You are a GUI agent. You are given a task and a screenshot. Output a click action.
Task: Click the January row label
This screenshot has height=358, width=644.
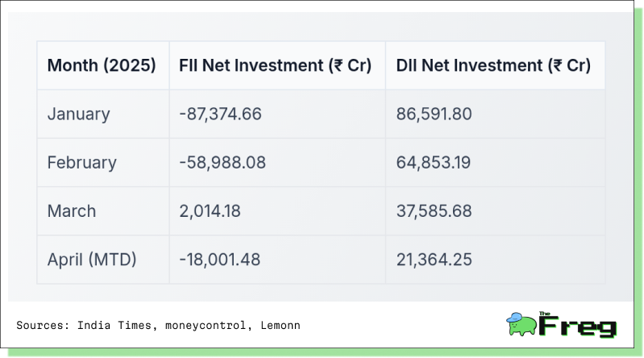tap(78, 114)
